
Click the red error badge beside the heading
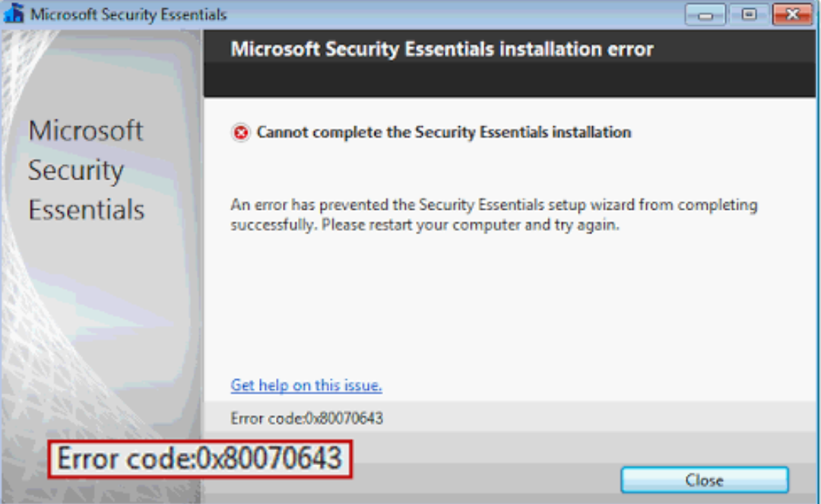(241, 132)
